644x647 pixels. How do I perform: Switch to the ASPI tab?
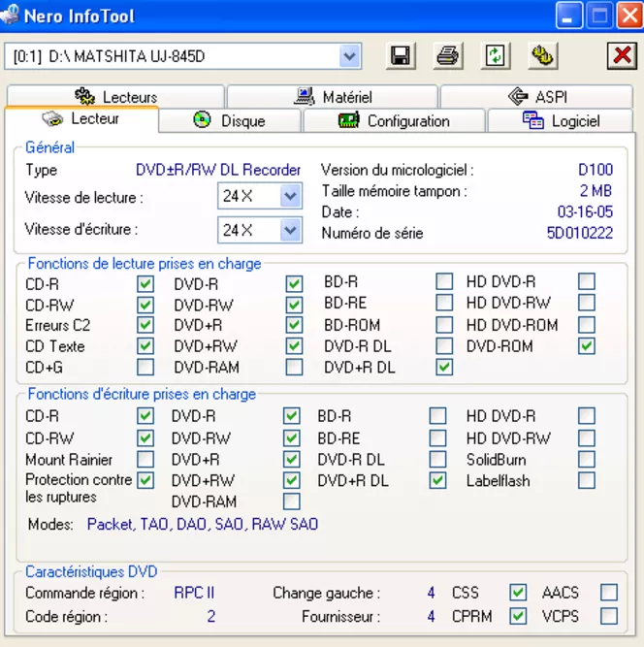[536, 97]
